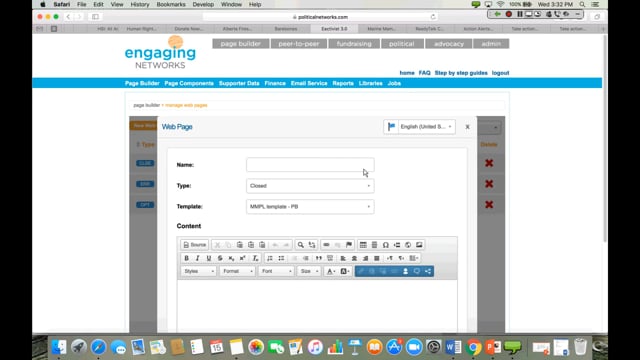Insert supporter data user icon
The height and width of the screenshot is (360, 640).
[x=405, y=271]
